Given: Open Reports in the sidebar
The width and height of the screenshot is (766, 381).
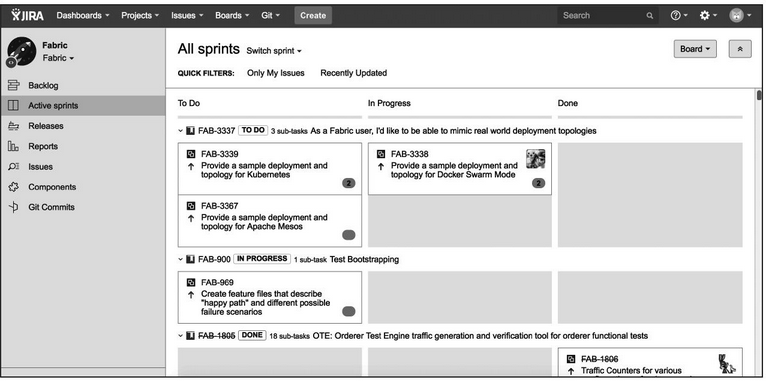Looking at the screenshot, I should [83, 146].
